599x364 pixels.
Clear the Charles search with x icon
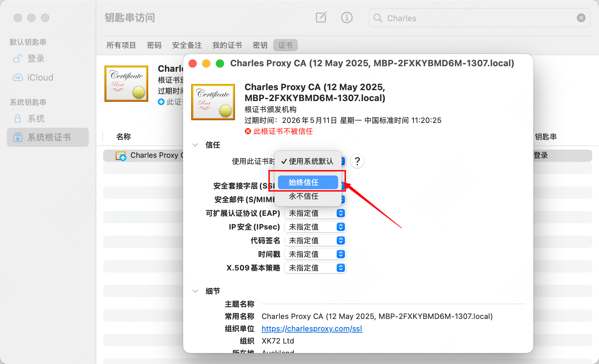point(581,18)
